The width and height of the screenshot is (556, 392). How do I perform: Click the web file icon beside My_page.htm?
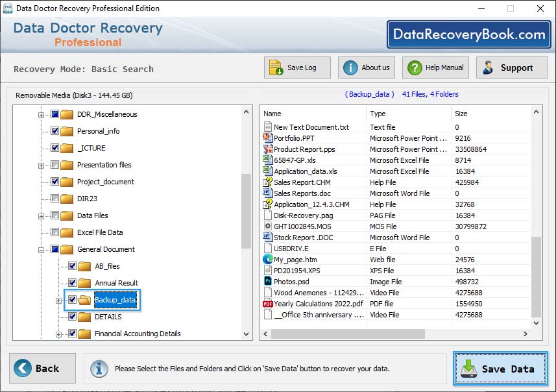coord(267,260)
